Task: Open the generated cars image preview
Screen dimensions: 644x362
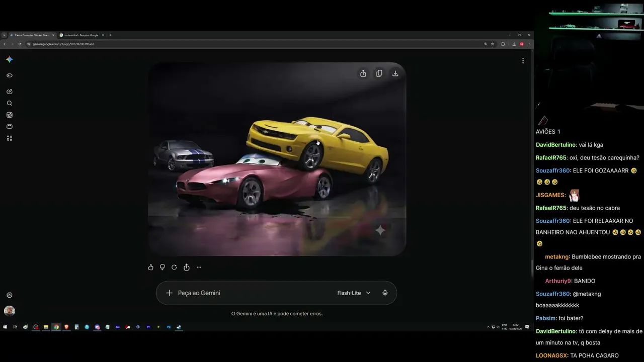Action: pos(277,159)
